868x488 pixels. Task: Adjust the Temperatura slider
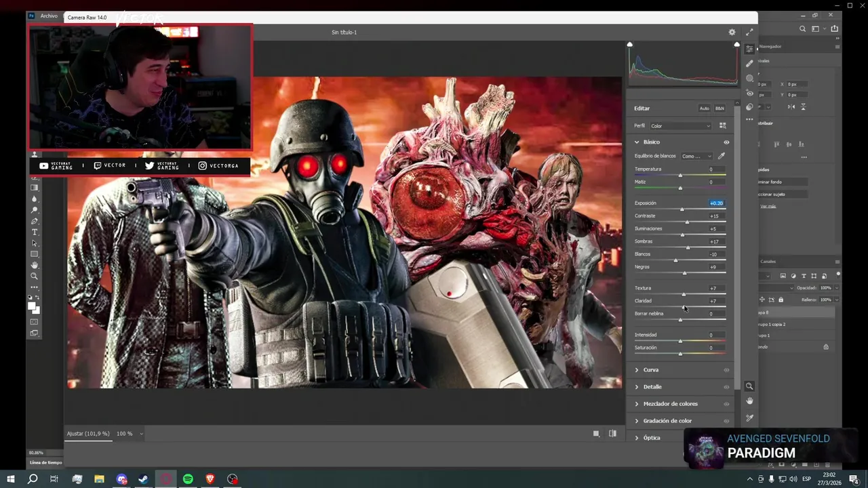[680, 176]
